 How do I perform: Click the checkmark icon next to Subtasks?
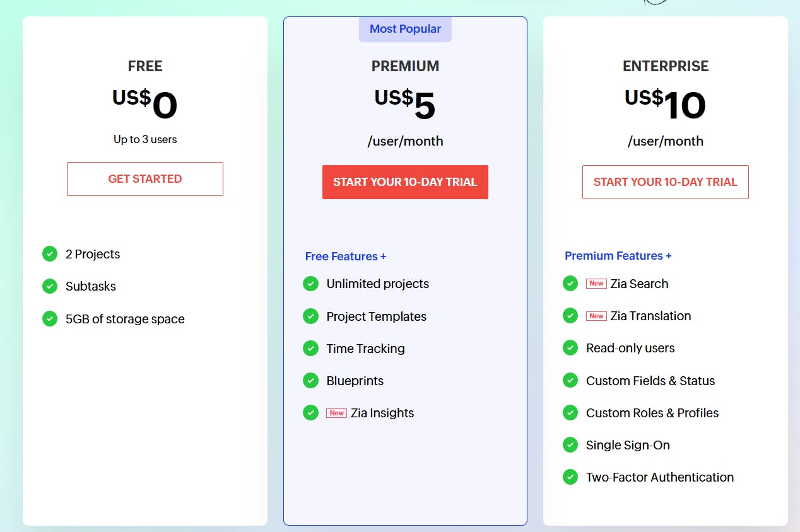50,286
